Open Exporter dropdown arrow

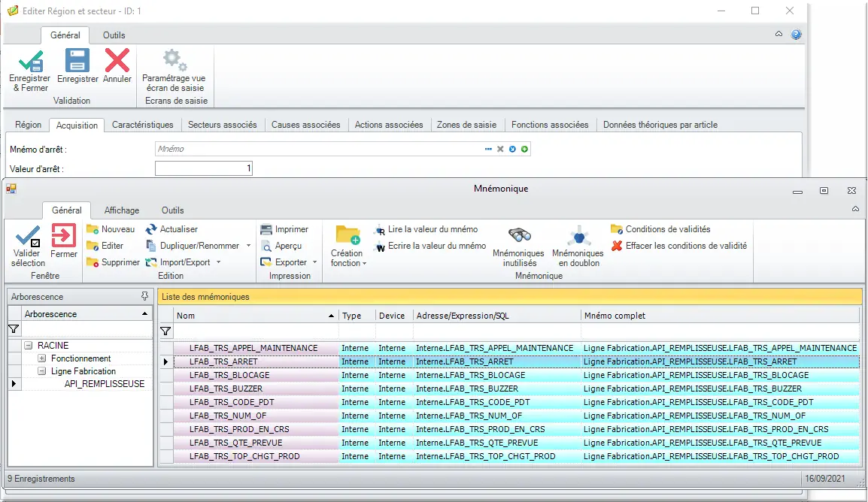point(315,262)
